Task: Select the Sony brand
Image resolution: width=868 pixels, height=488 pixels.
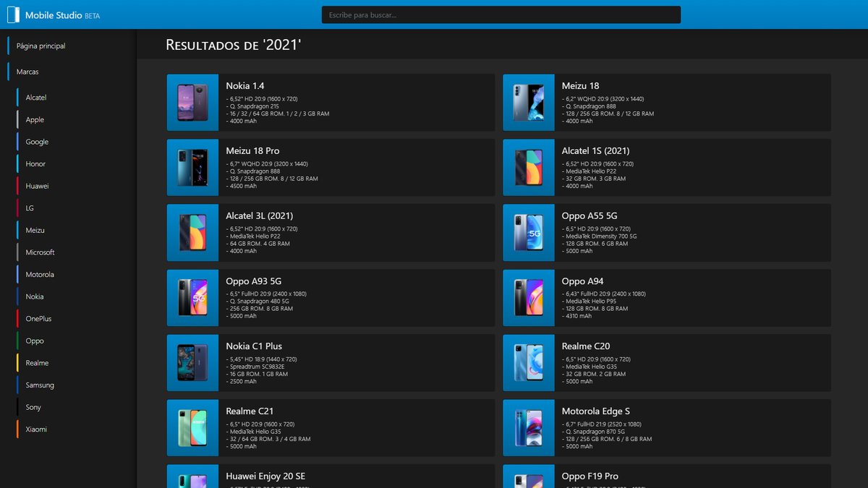Action: pyautogui.click(x=33, y=407)
